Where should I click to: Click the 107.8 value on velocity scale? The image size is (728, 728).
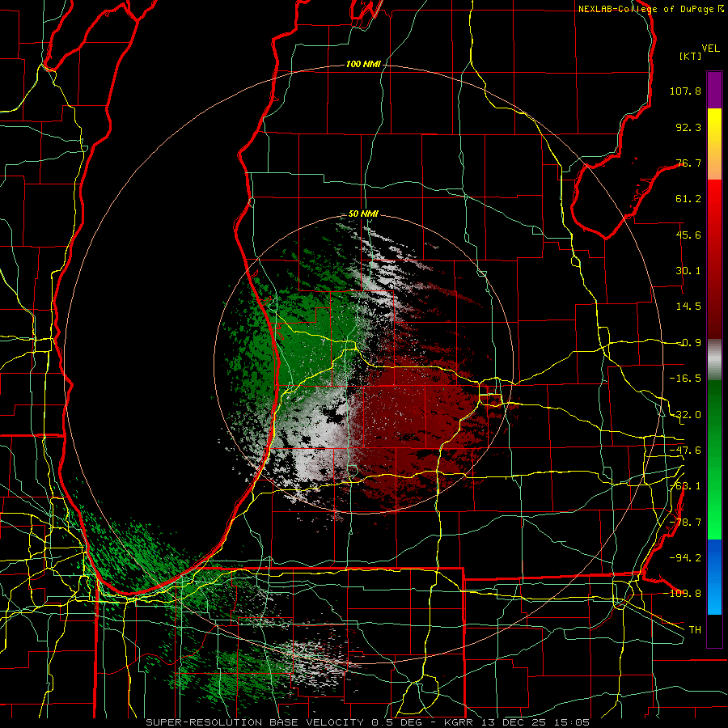tap(685, 91)
